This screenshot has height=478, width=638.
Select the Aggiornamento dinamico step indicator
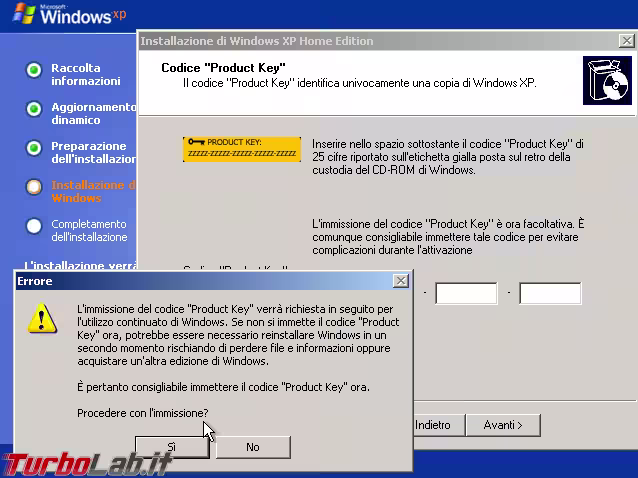[x=34, y=109]
